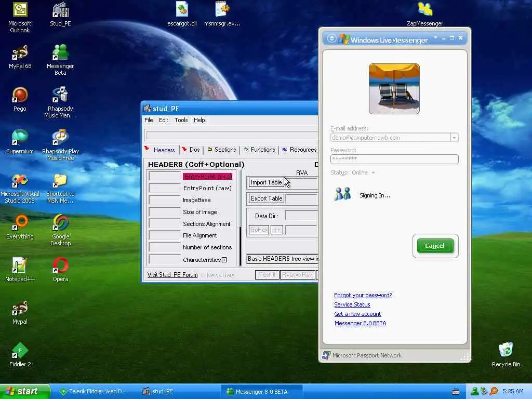Click the Start button

click(25, 391)
